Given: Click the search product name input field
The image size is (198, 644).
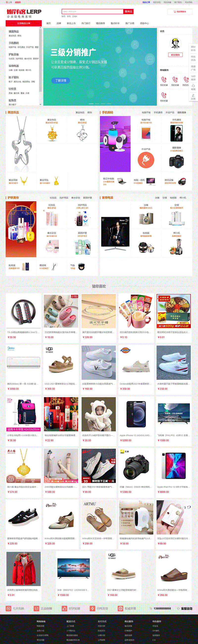Looking at the screenshot, I should pyautogui.click(x=93, y=12).
